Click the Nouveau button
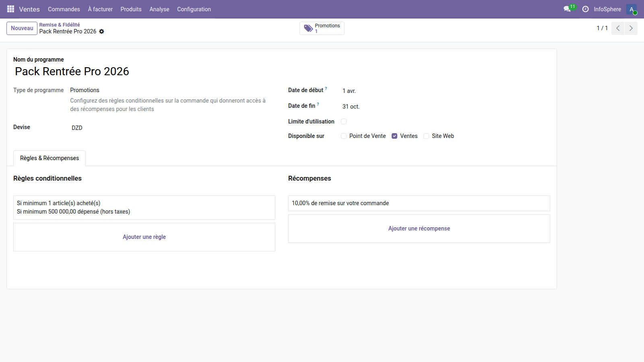Screen dimensions: 644x362 pos(22,28)
